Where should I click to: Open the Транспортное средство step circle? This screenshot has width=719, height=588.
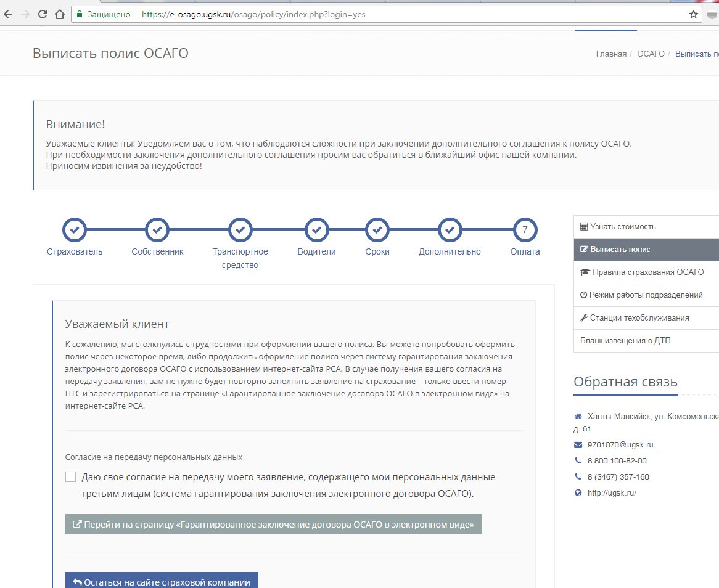coord(240,230)
